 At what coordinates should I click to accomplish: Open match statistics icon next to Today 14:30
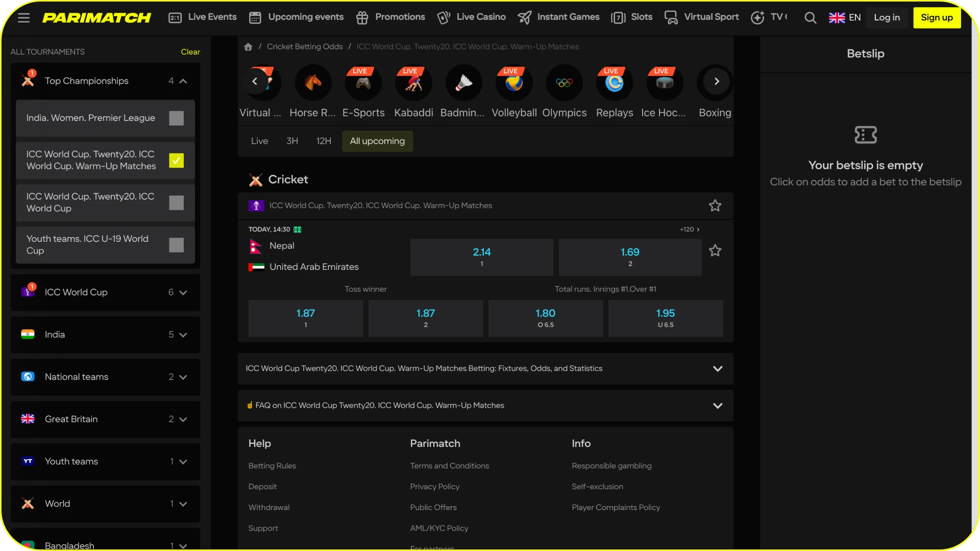pos(298,230)
